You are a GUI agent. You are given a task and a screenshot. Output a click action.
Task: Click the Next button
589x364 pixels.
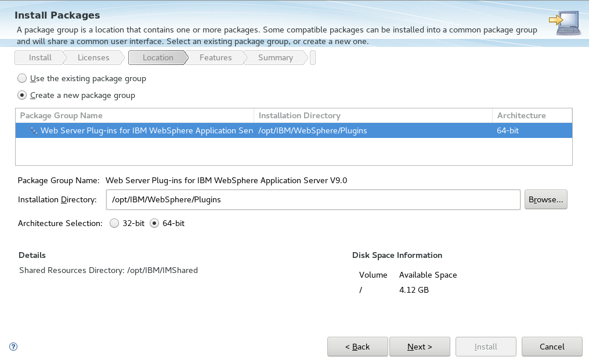click(420, 347)
